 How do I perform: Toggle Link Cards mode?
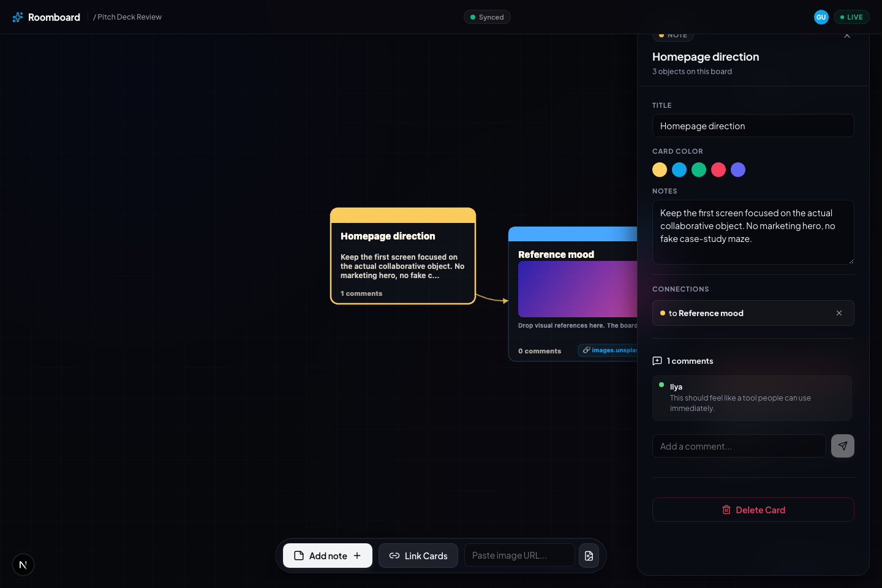tap(418, 556)
